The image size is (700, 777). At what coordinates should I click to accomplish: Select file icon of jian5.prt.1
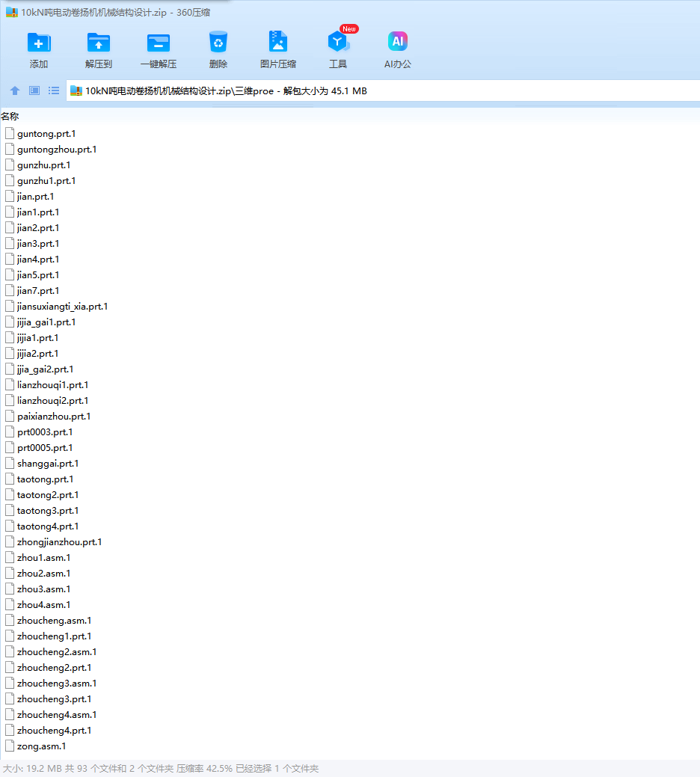pos(10,274)
